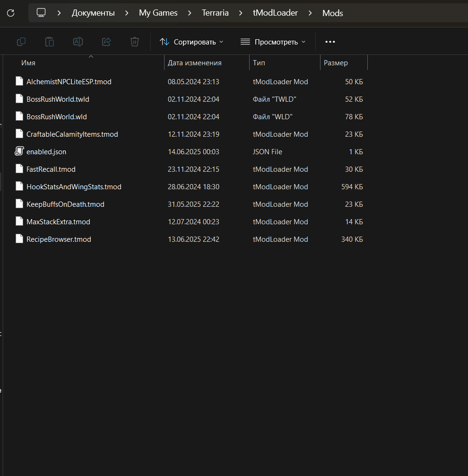Click the file icon of MaxStackExtra.tmod
Screen dimensions: 468x476
coord(19,221)
